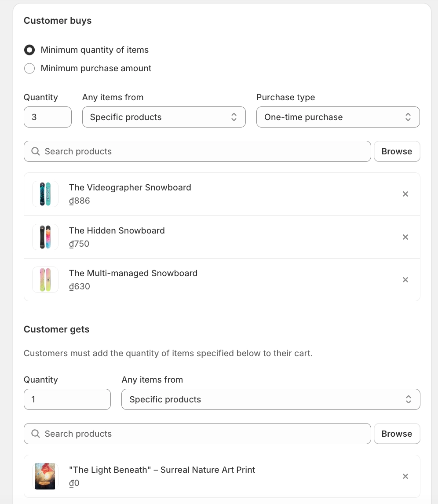Image resolution: width=438 pixels, height=504 pixels.
Task: Remove The Multi-managed Snowboard from the list
Action: click(x=405, y=280)
